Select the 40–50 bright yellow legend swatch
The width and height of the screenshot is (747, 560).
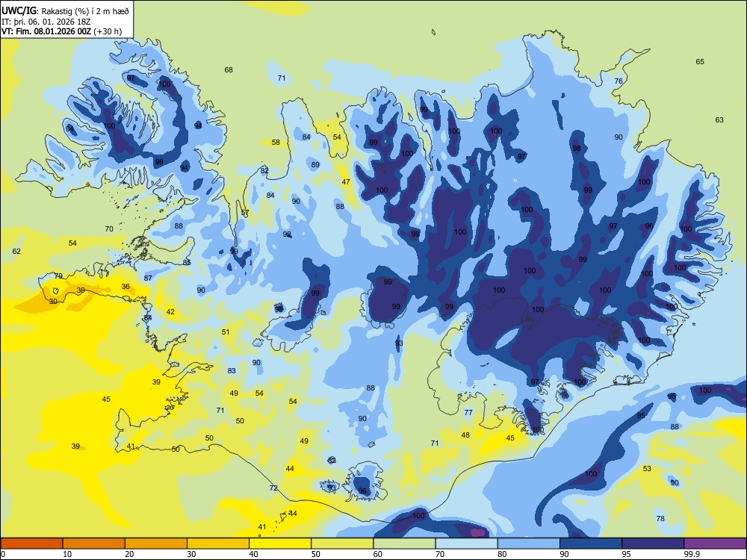pyautogui.click(x=280, y=544)
